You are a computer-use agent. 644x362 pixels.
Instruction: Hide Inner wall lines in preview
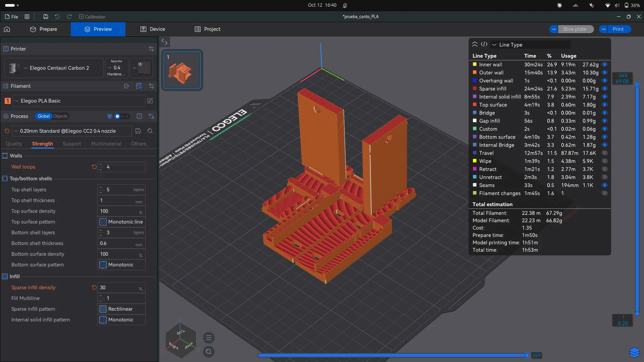point(605,64)
